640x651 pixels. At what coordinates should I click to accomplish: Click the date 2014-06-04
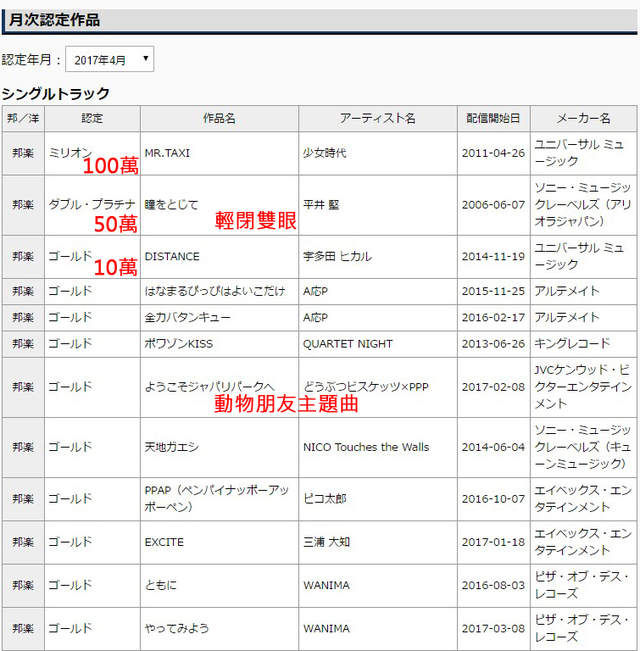(x=493, y=447)
